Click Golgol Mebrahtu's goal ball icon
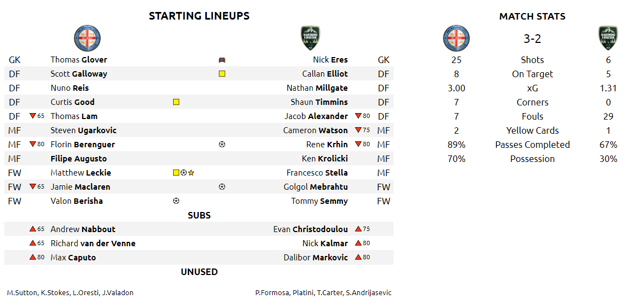This screenshot has height=306, width=644. point(222,187)
